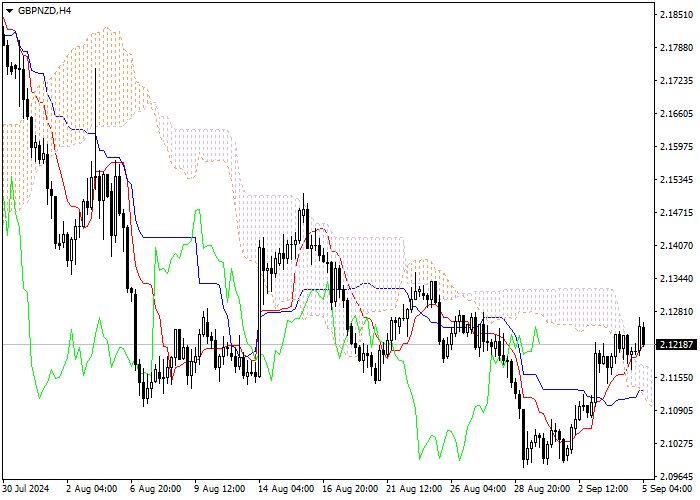Click the 2 Aug 04:00 time label

92,489
